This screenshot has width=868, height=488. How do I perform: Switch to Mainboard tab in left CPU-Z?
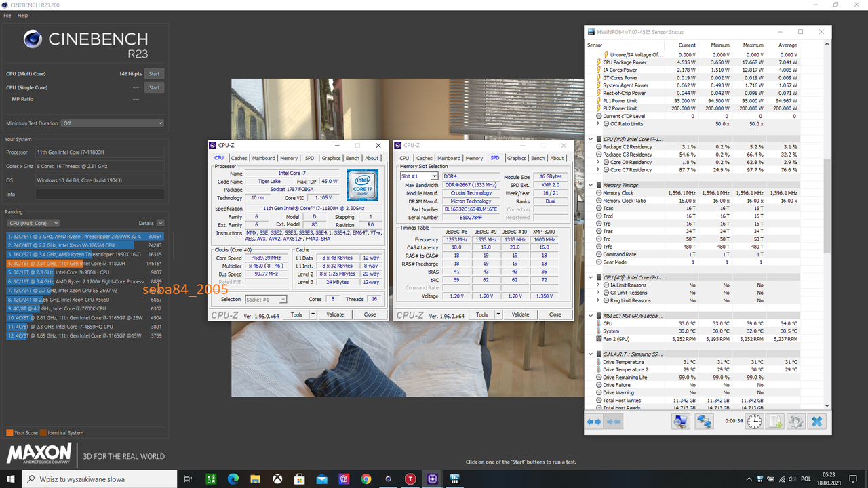pyautogui.click(x=264, y=158)
